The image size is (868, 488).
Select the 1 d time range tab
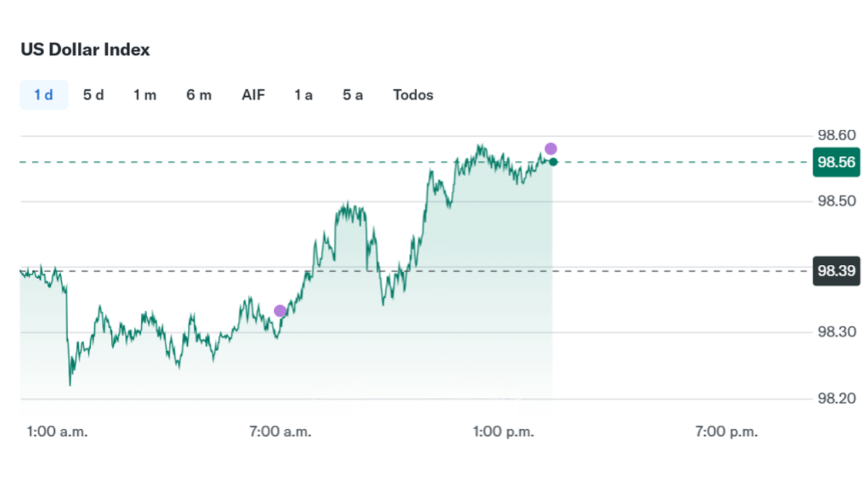43,95
